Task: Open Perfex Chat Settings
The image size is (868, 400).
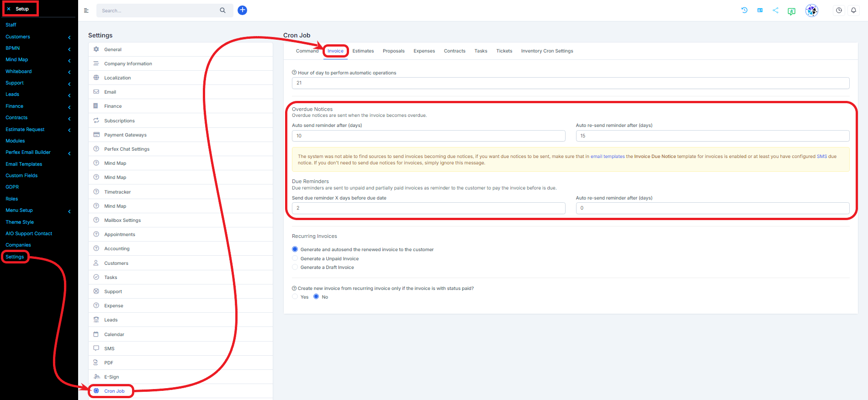Action: tap(180, 149)
